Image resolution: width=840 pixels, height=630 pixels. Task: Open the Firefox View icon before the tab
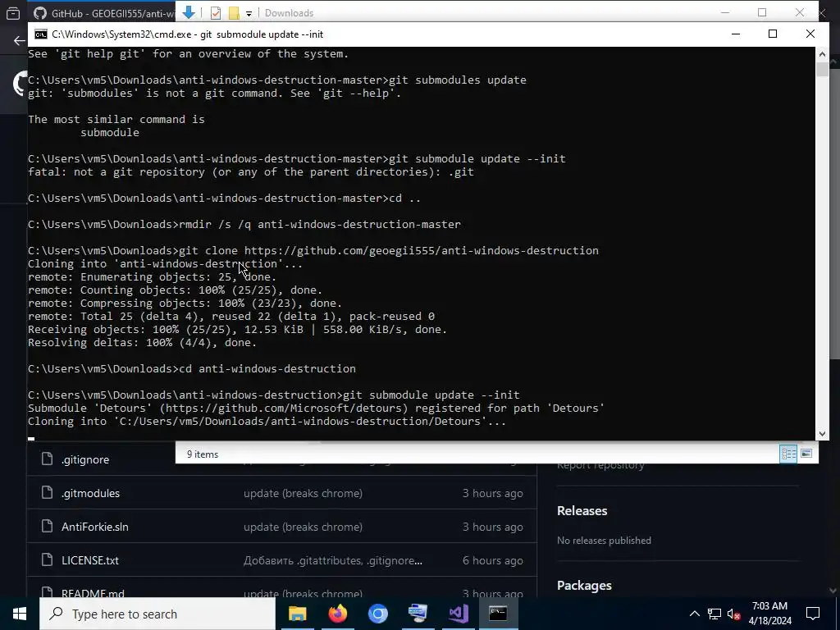(13, 13)
